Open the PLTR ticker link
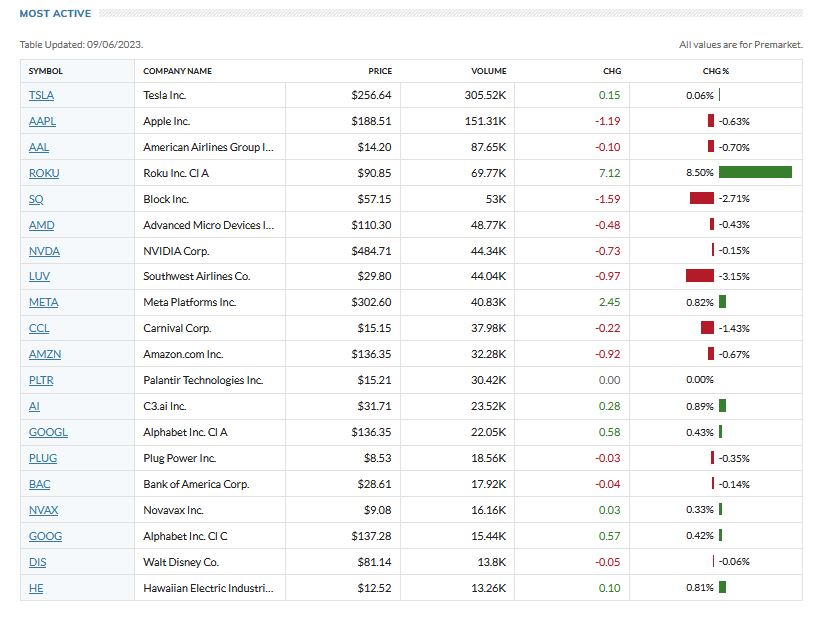Image resolution: width=816 pixels, height=621 pixels. coord(43,380)
